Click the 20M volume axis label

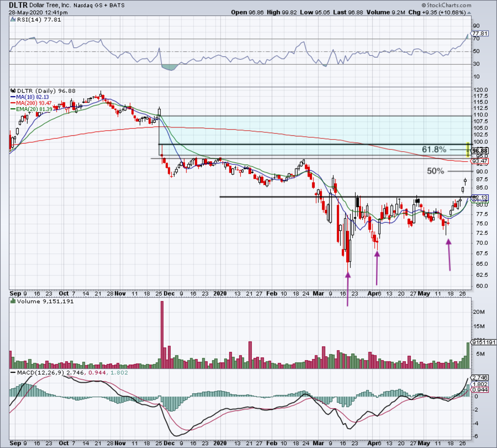point(479,312)
